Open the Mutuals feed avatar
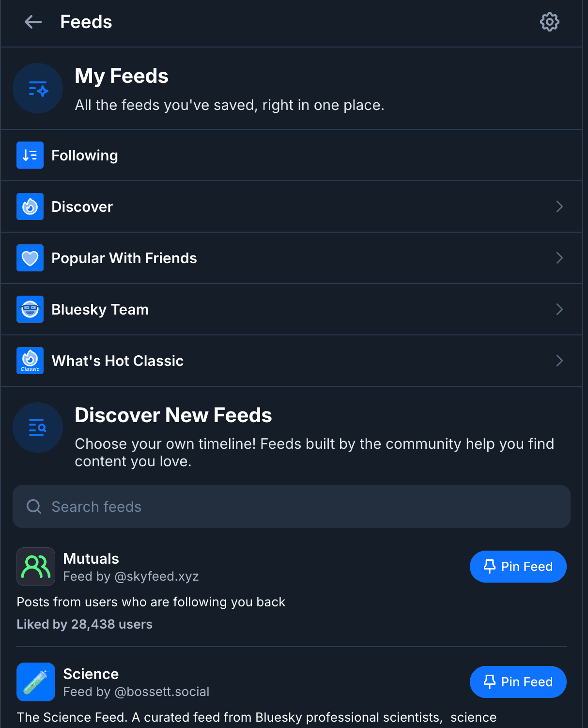 click(36, 567)
